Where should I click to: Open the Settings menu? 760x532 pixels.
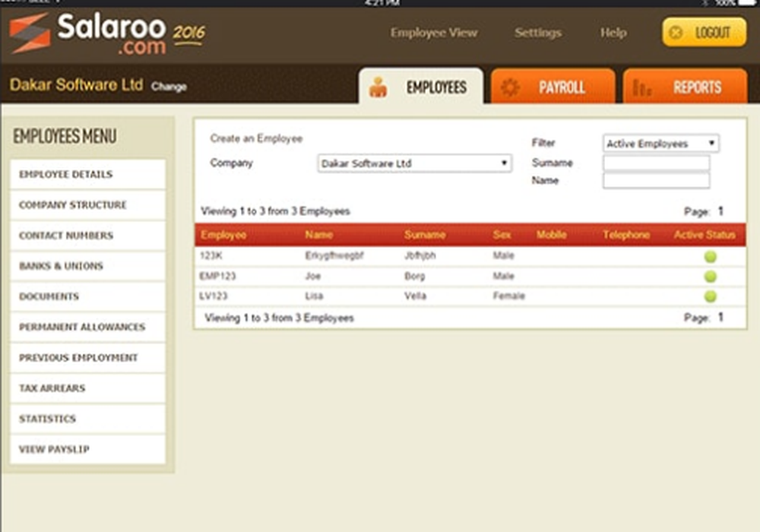[537, 33]
